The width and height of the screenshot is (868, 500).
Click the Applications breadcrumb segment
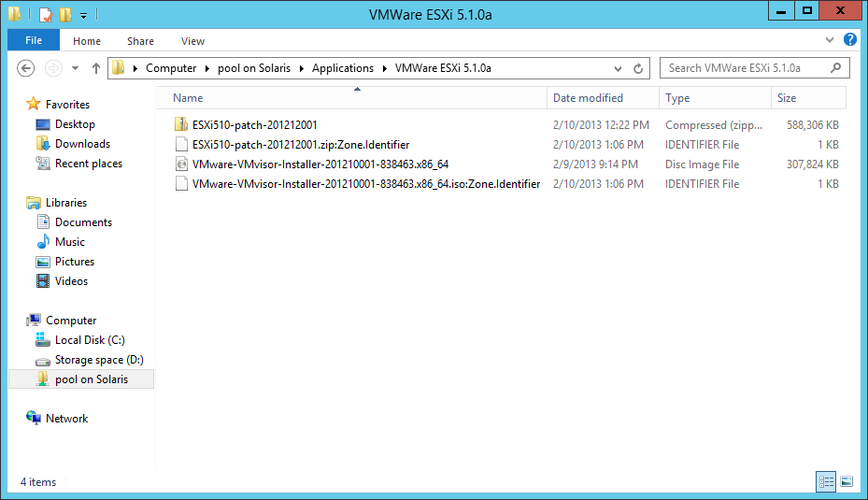point(343,68)
